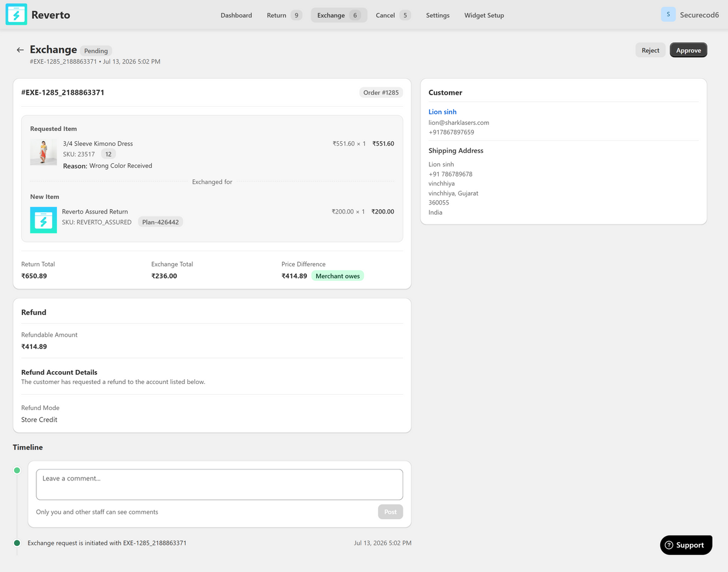Screen dimensions: 728x572
Task: Click the new item line total ₹200.00
Action: pos(383,212)
